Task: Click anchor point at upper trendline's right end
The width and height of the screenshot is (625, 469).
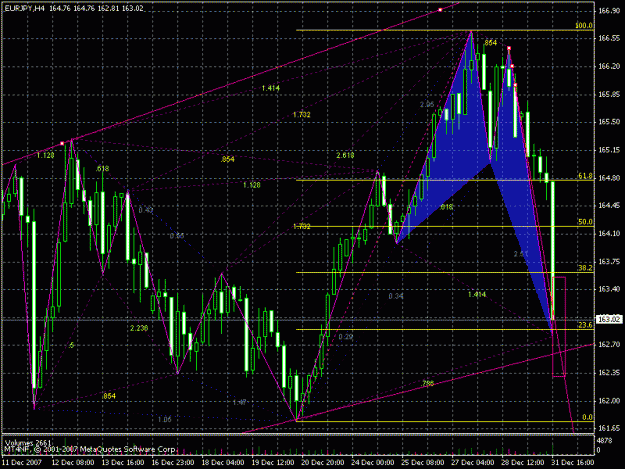Action: (440, 10)
